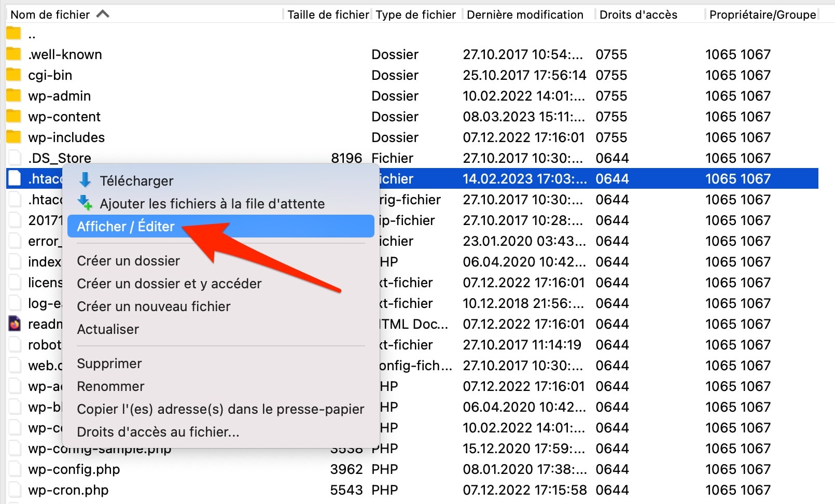Screen dimensions: 835x504
Task: Click the wp-admin folder icon
Action: tap(13, 95)
